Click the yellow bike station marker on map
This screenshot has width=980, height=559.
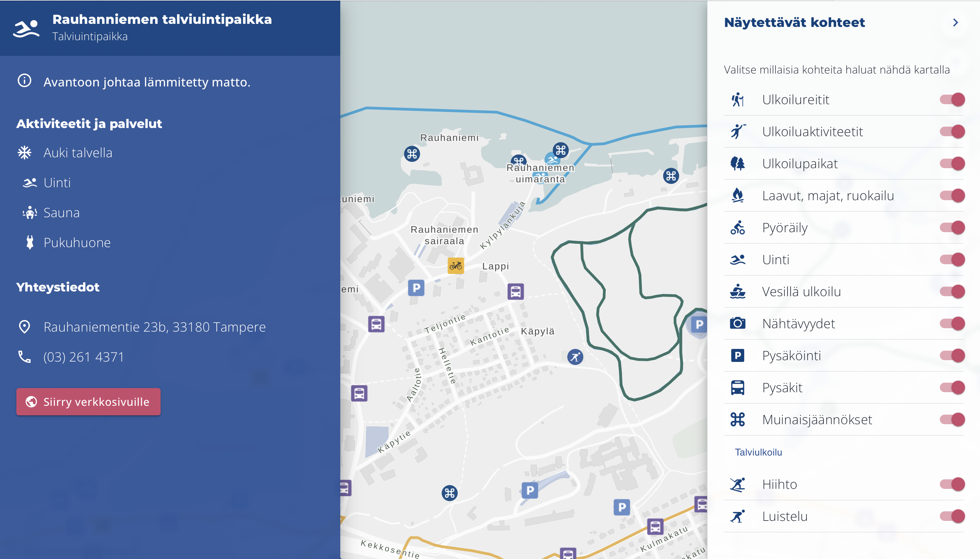456,265
